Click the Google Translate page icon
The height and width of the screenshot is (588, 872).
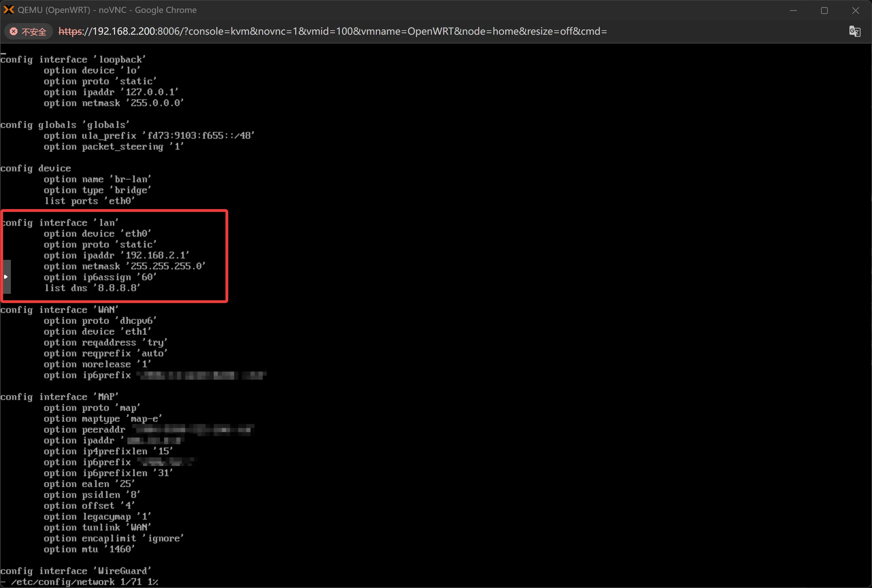click(x=854, y=31)
